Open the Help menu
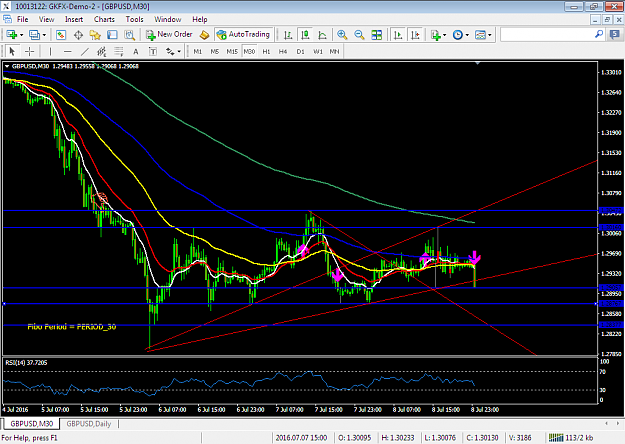Image resolution: width=625 pixels, height=444 pixels. 200,19
